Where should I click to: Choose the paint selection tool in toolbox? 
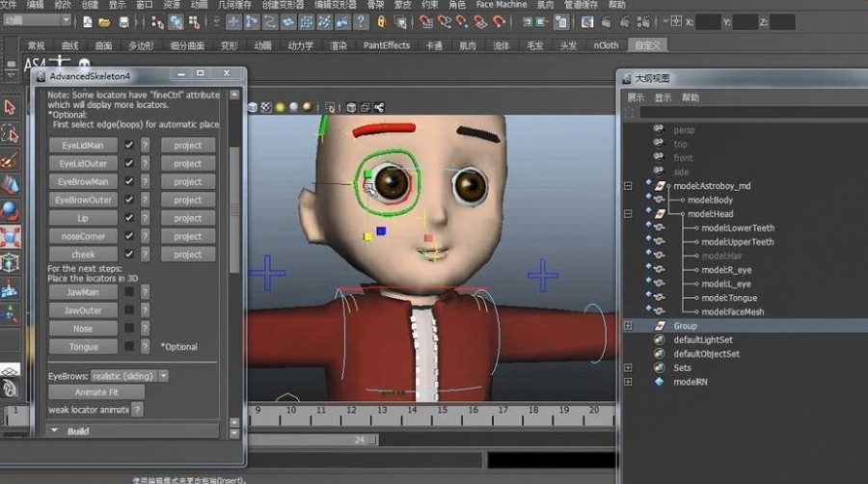[10, 160]
